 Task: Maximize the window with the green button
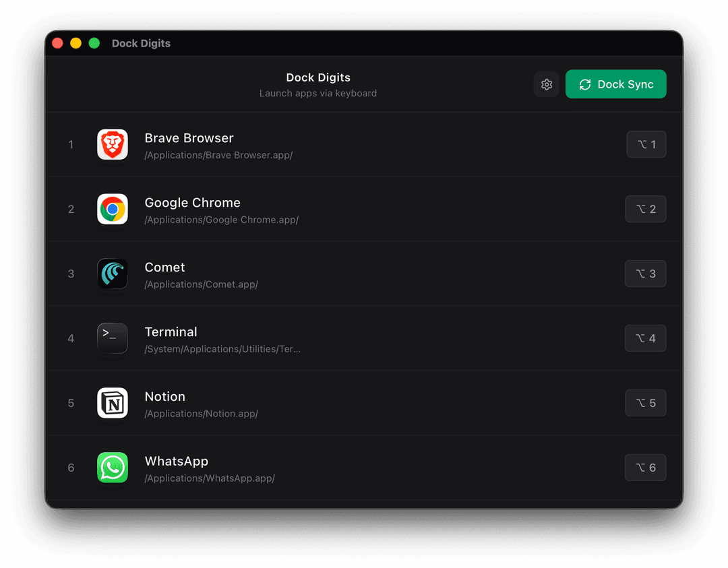pyautogui.click(x=94, y=43)
